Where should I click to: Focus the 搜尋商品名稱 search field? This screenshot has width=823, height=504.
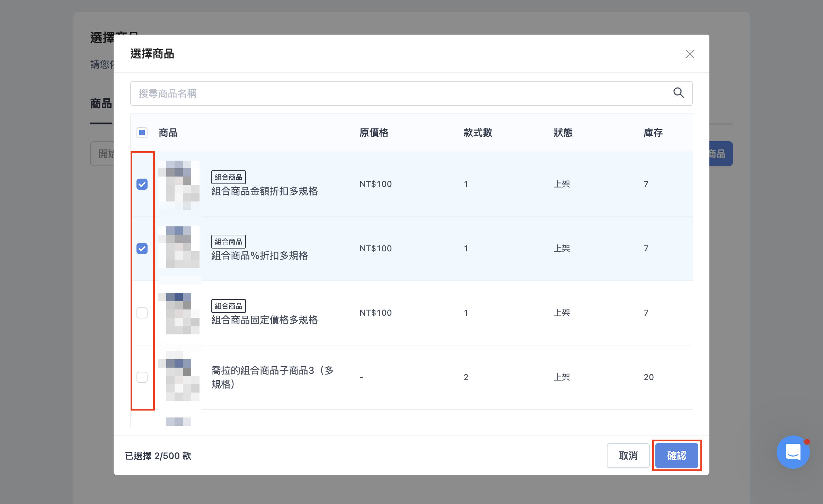coord(411,93)
